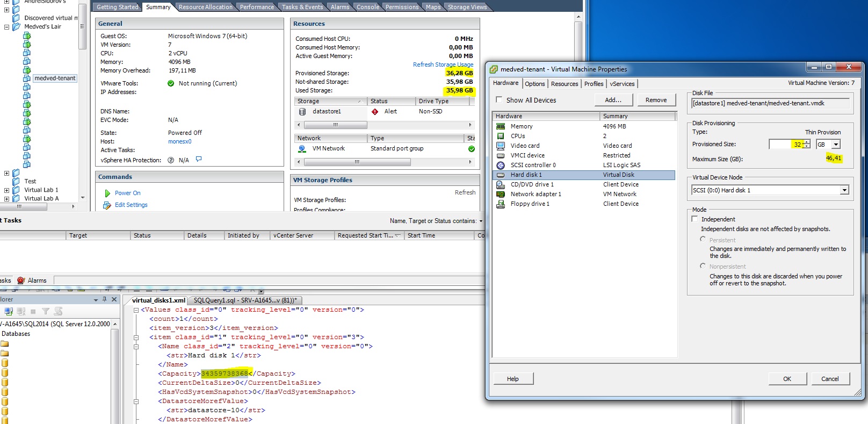Click the Provisioned Size input field
Screen dimensions: 868x424
pyautogui.click(x=786, y=144)
